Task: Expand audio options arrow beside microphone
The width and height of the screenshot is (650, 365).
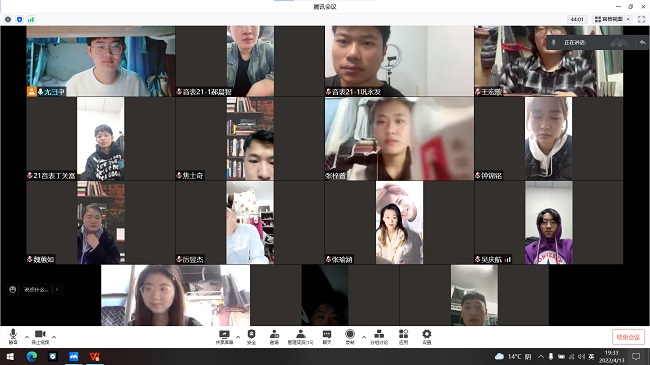Action: tap(27, 337)
